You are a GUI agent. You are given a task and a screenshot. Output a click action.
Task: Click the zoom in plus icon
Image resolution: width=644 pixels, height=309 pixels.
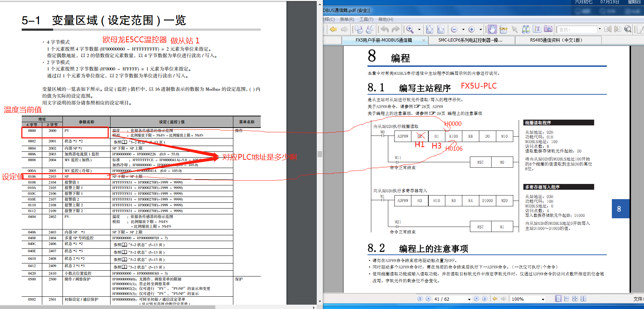471,30
